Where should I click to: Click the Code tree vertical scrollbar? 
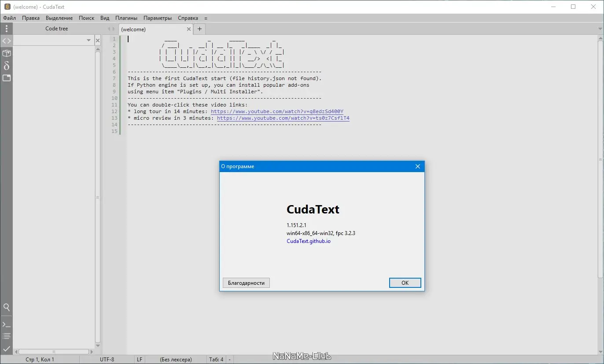98,197
